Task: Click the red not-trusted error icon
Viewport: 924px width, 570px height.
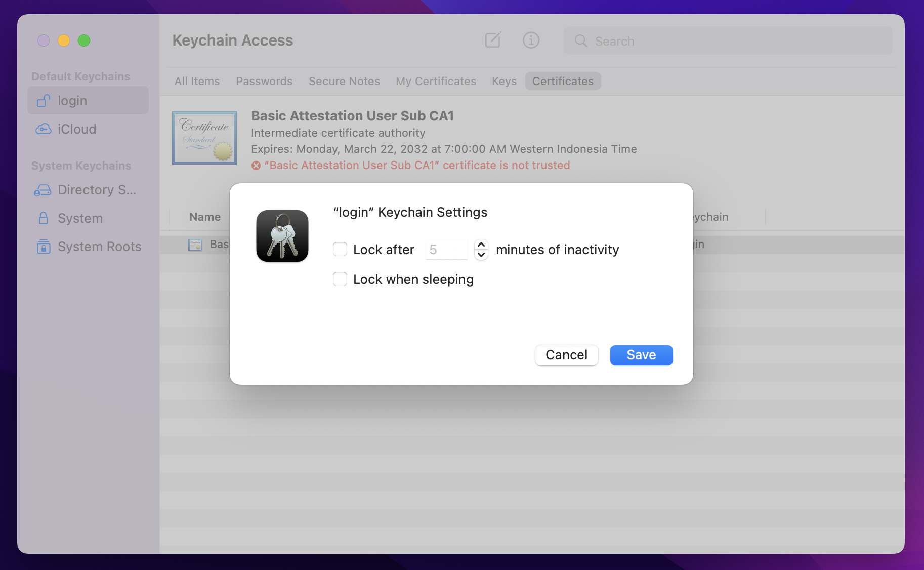Action: click(256, 166)
